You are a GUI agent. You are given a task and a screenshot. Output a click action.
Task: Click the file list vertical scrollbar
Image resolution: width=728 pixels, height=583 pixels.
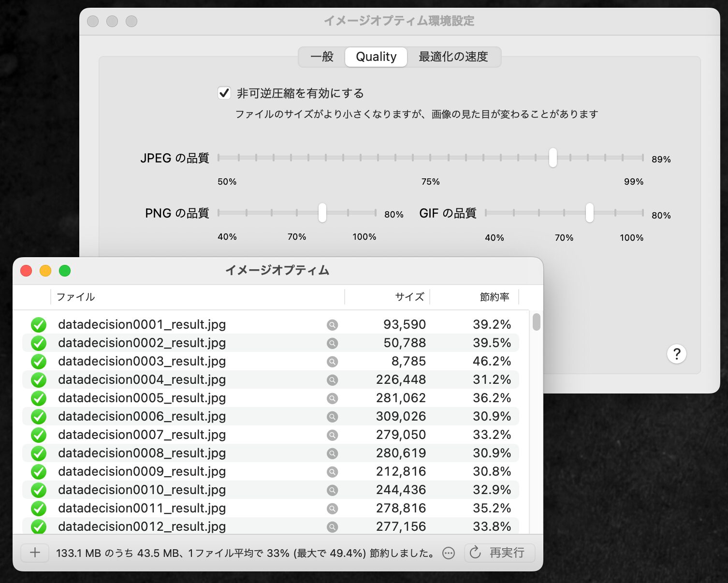pyautogui.click(x=536, y=322)
